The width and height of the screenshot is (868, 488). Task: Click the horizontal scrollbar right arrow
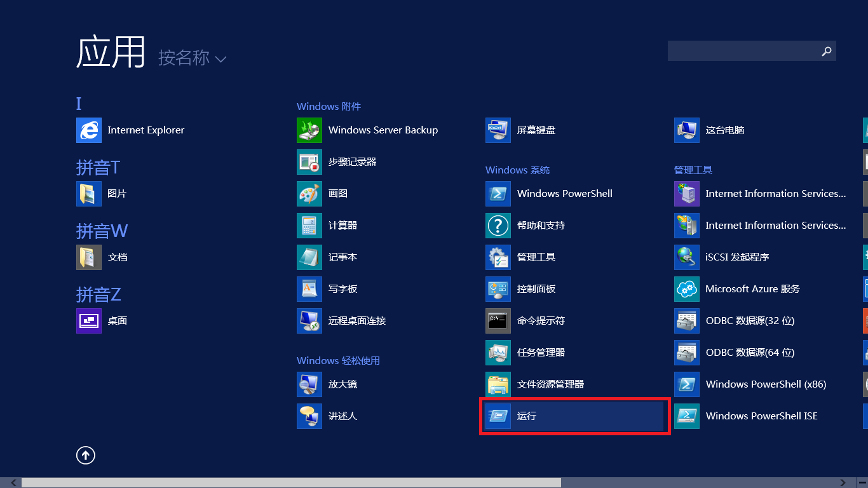pyautogui.click(x=843, y=483)
